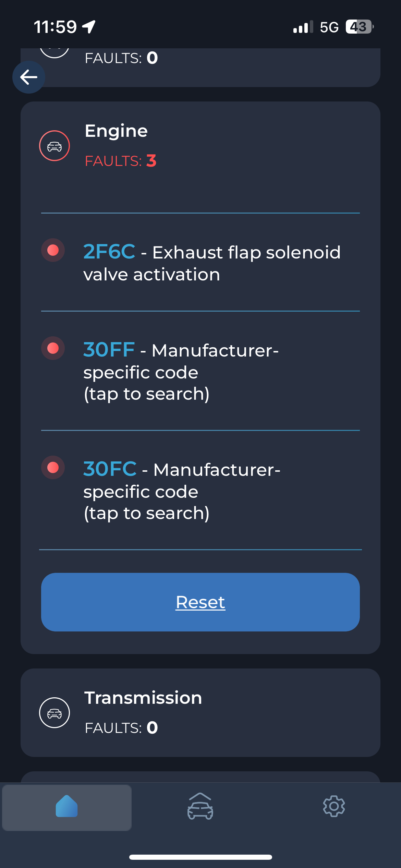Open the 2F6C fault code link
The width and height of the screenshot is (401, 868).
[109, 252]
